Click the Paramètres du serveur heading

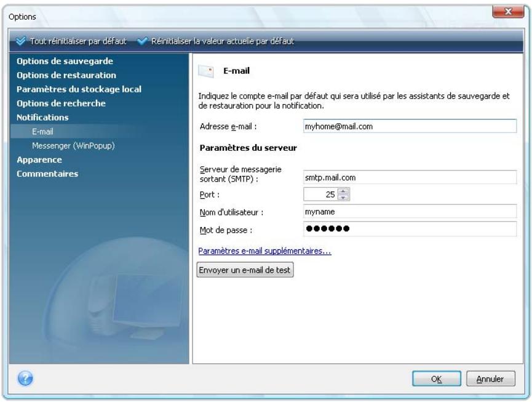coord(248,148)
